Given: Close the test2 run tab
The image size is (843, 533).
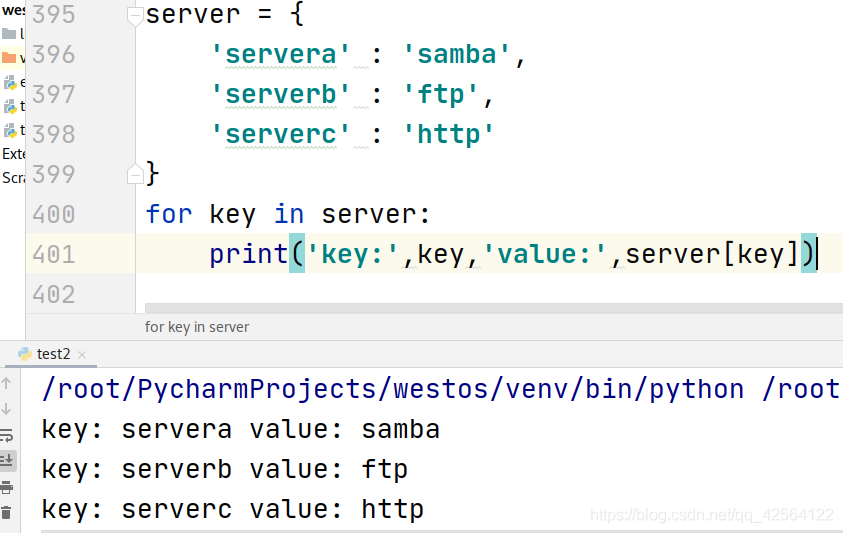Looking at the screenshot, I should (82, 354).
